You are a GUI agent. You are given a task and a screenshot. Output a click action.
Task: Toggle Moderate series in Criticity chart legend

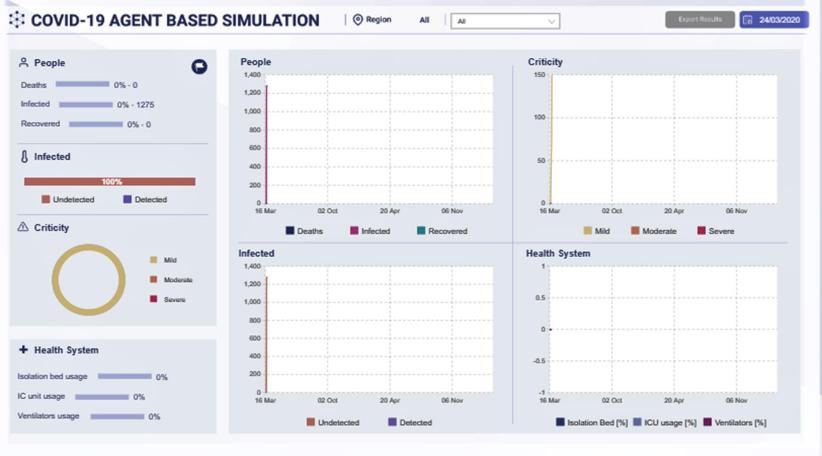point(654,231)
